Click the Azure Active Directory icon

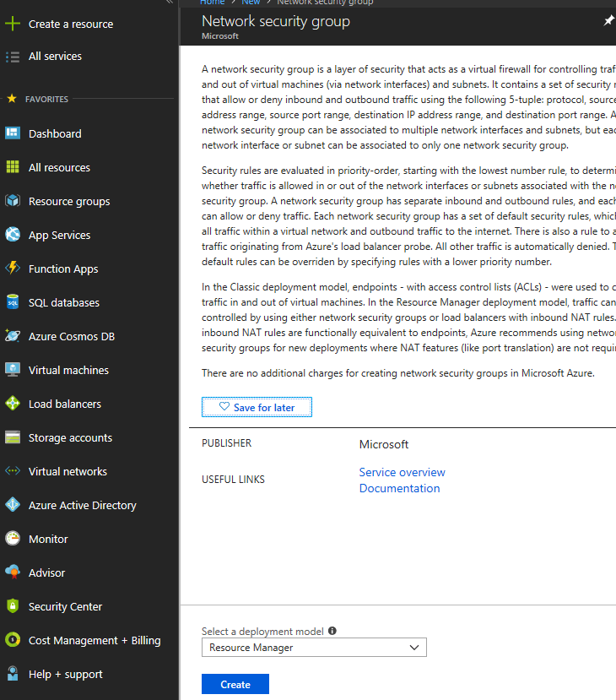point(13,504)
